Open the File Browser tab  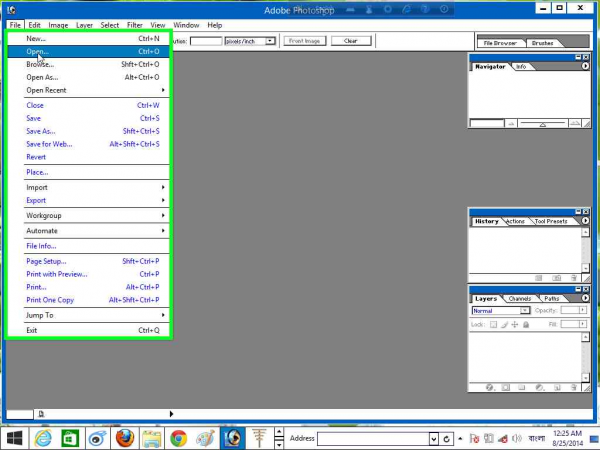[x=500, y=43]
